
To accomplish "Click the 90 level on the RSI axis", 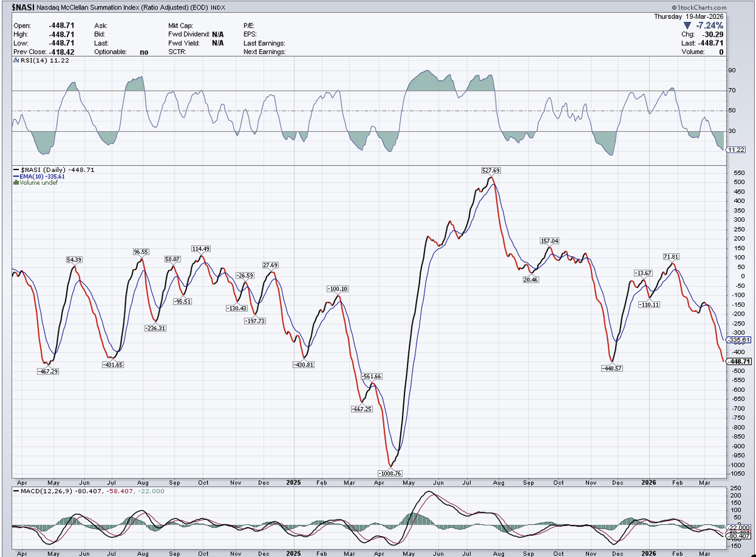I will point(732,71).
